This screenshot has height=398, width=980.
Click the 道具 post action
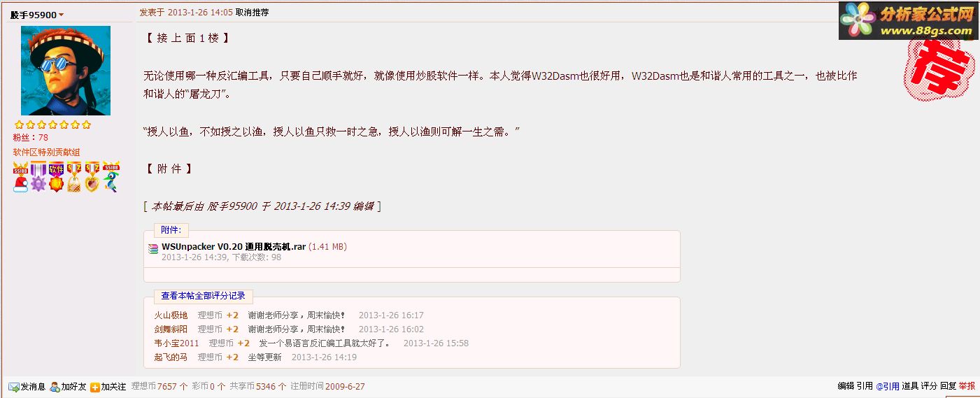coord(909,385)
